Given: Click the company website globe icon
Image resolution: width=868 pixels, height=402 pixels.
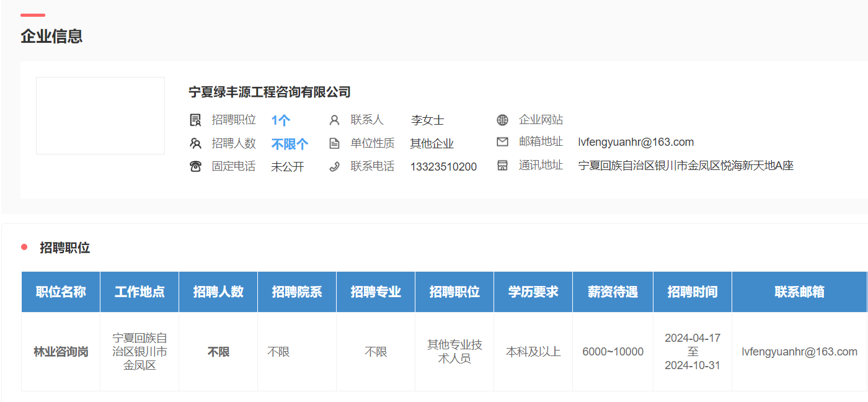Looking at the screenshot, I should [502, 120].
